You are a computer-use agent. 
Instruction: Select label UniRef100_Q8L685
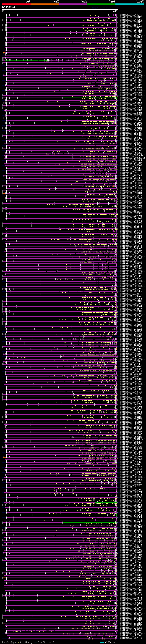[x=131, y=45]
